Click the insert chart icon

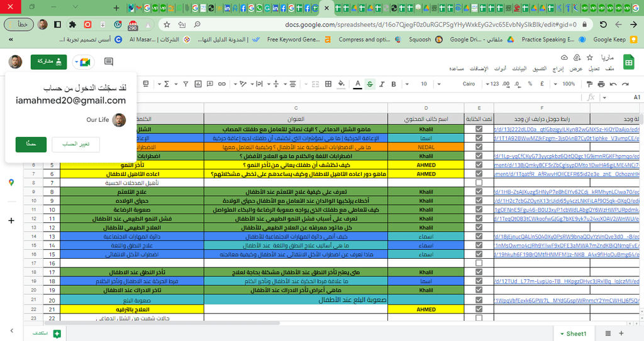coord(198,84)
